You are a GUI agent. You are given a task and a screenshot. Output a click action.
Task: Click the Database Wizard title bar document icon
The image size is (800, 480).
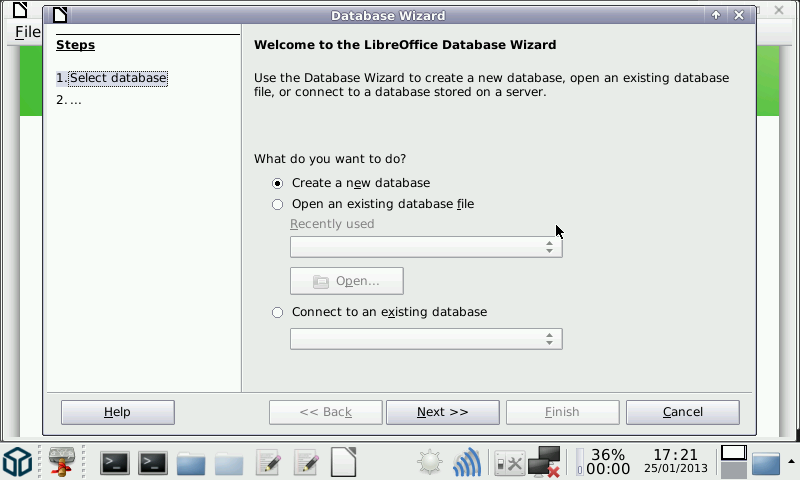[x=61, y=15]
